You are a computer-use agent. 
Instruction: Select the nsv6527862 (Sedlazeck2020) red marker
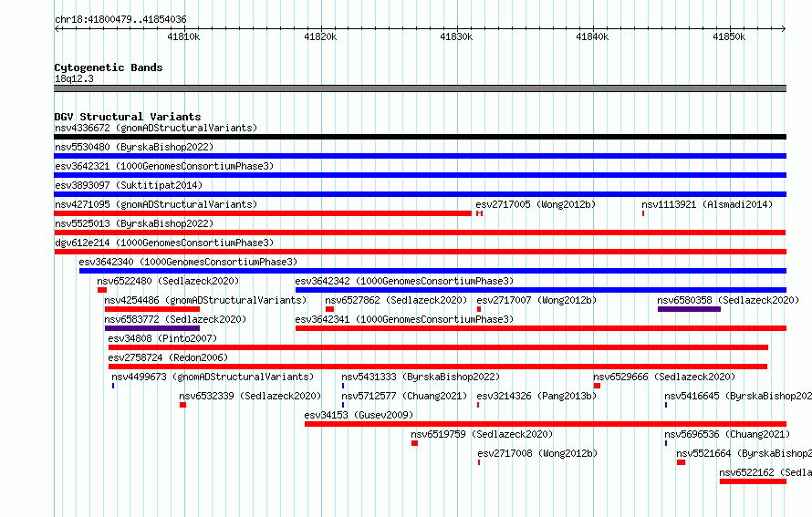click(330, 309)
